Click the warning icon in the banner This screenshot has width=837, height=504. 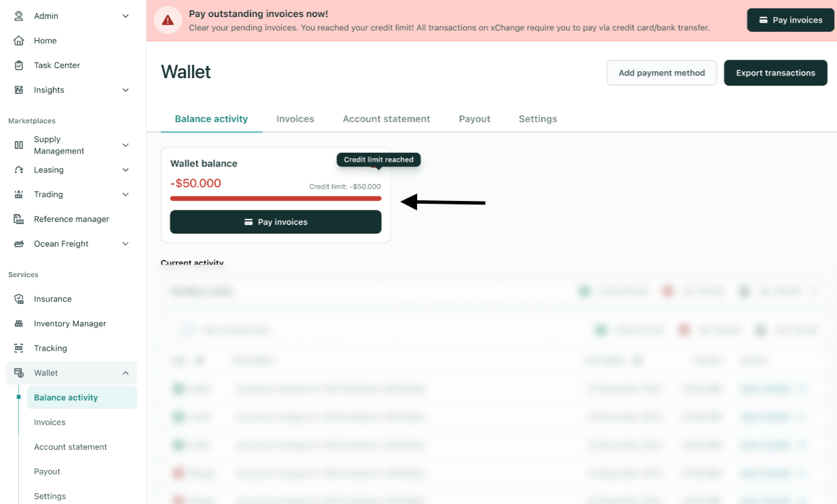coord(167,20)
